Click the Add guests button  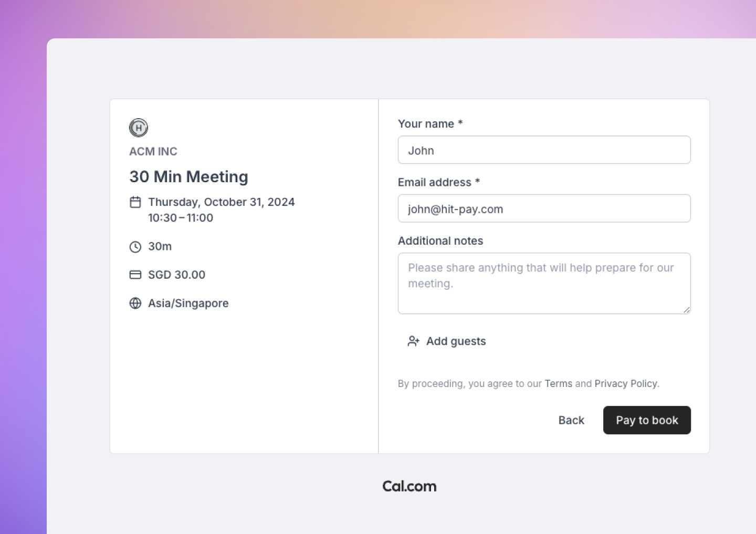click(x=456, y=341)
